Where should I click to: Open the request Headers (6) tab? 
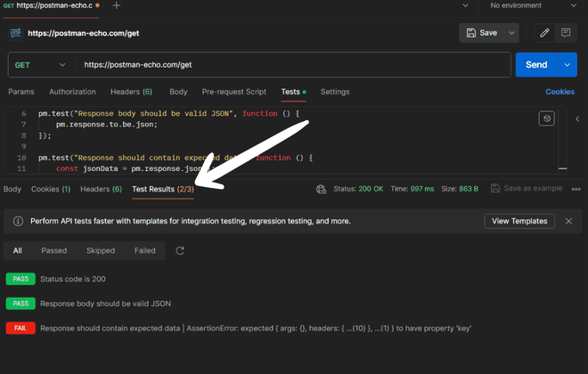pyautogui.click(x=131, y=92)
